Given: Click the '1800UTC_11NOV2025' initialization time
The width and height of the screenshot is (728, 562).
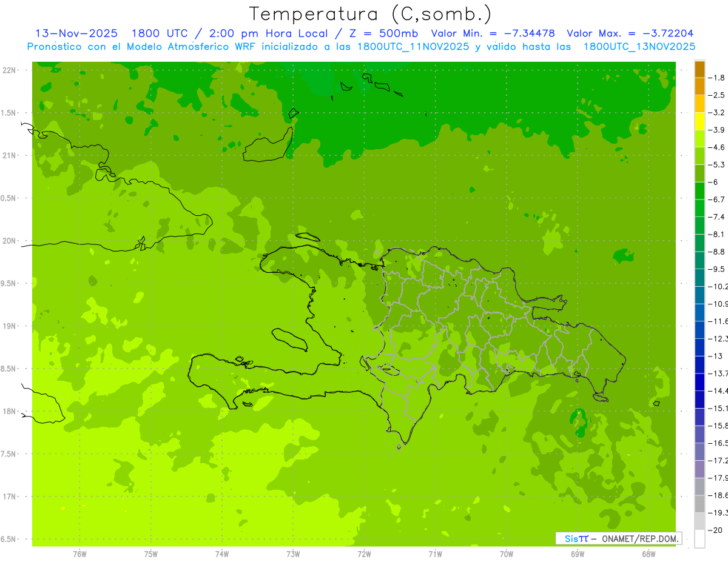Looking at the screenshot, I should pos(414,47).
